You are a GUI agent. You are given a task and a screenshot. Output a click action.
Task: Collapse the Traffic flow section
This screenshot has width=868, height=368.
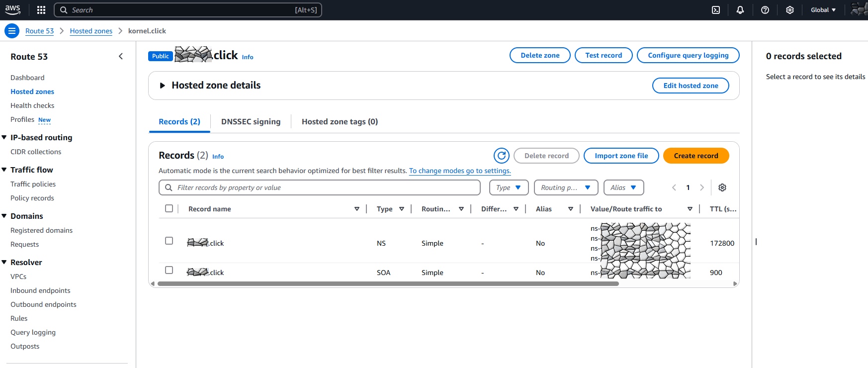pos(4,170)
